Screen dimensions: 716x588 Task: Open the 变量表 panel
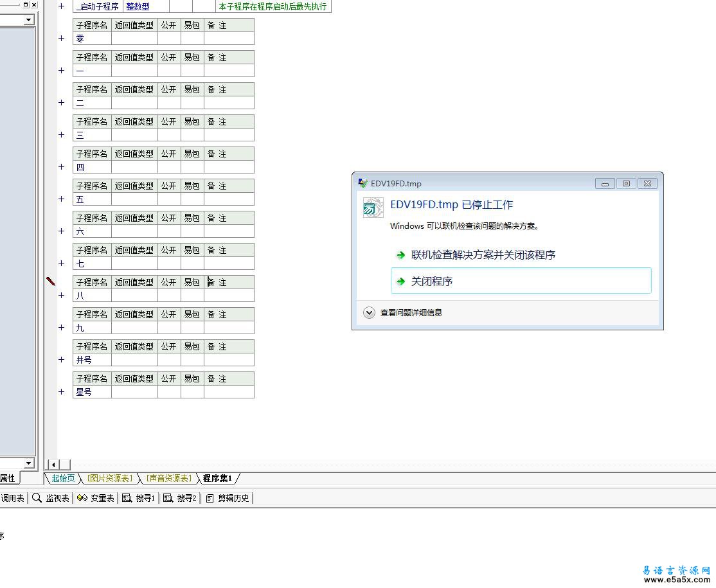coord(96,498)
